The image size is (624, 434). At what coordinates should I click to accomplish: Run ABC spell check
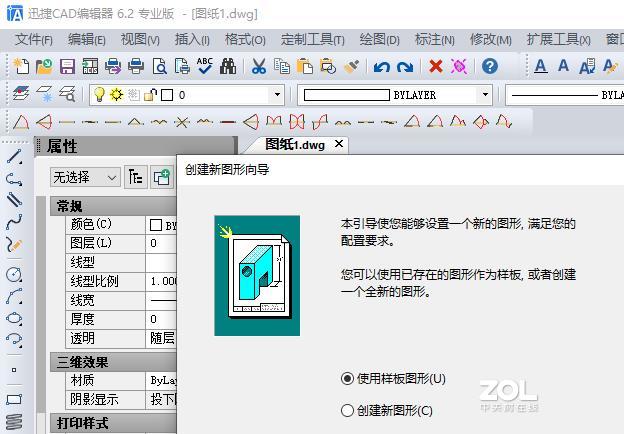205,66
